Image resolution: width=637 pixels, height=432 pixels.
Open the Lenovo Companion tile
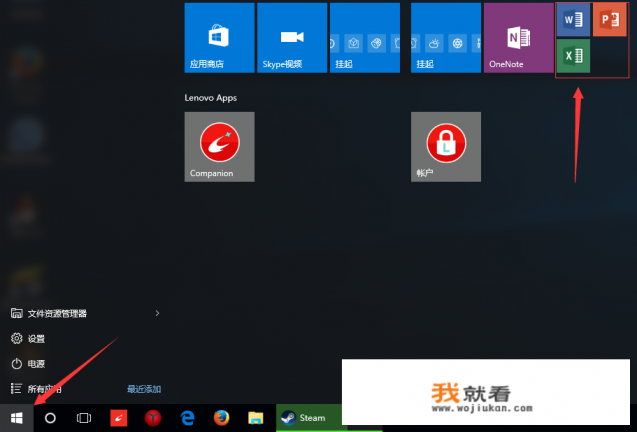[x=219, y=147]
